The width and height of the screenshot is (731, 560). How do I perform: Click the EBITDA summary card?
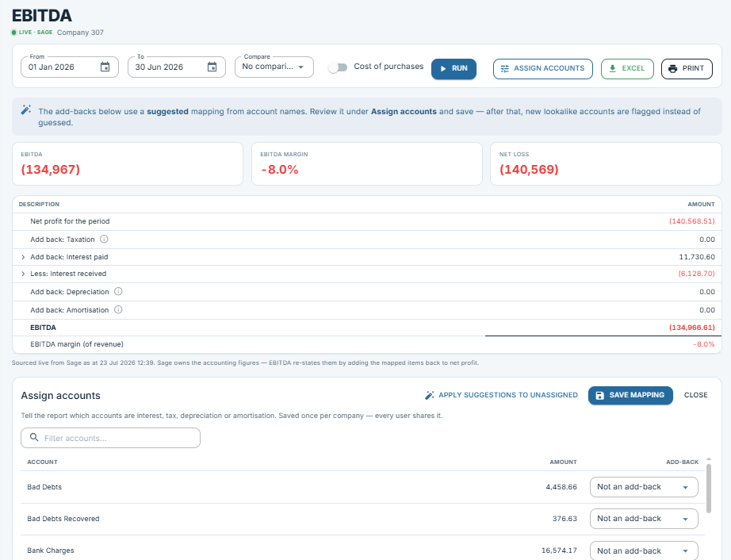[x=128, y=163]
